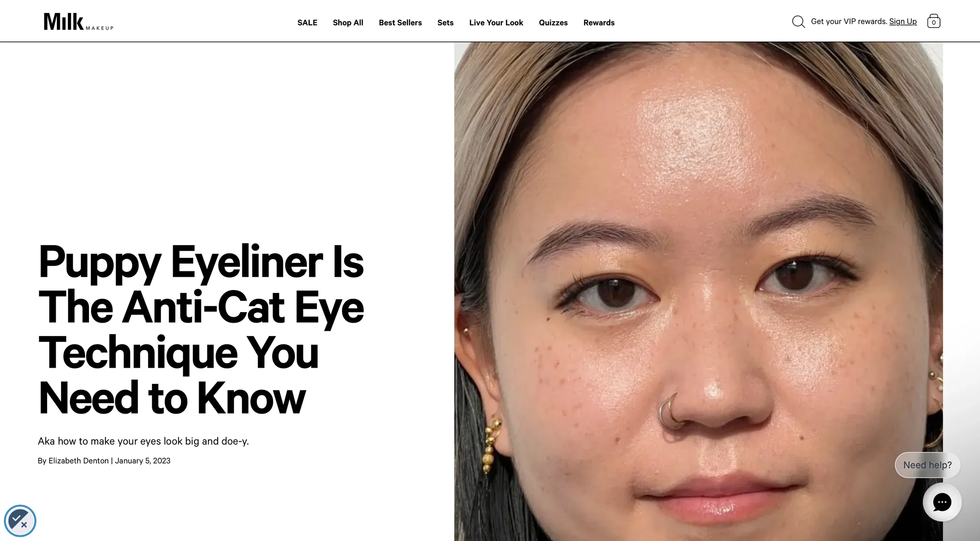
Task: Go to the Rewards page
Action: [599, 23]
